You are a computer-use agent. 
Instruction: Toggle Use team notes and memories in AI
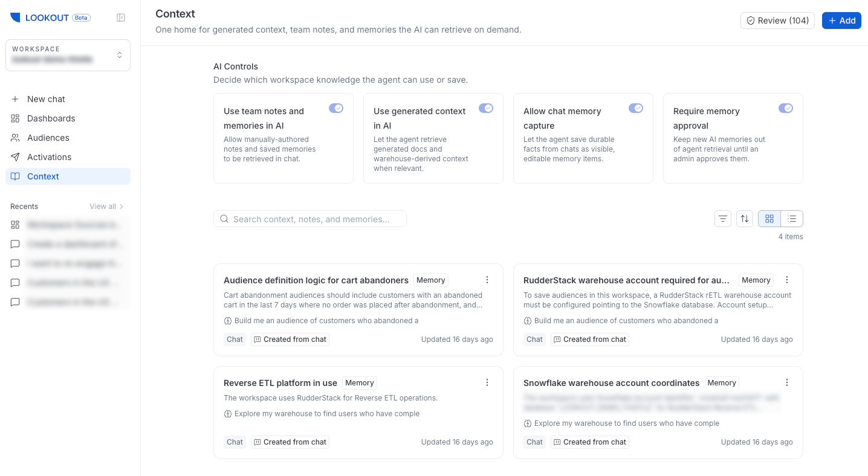(x=336, y=108)
